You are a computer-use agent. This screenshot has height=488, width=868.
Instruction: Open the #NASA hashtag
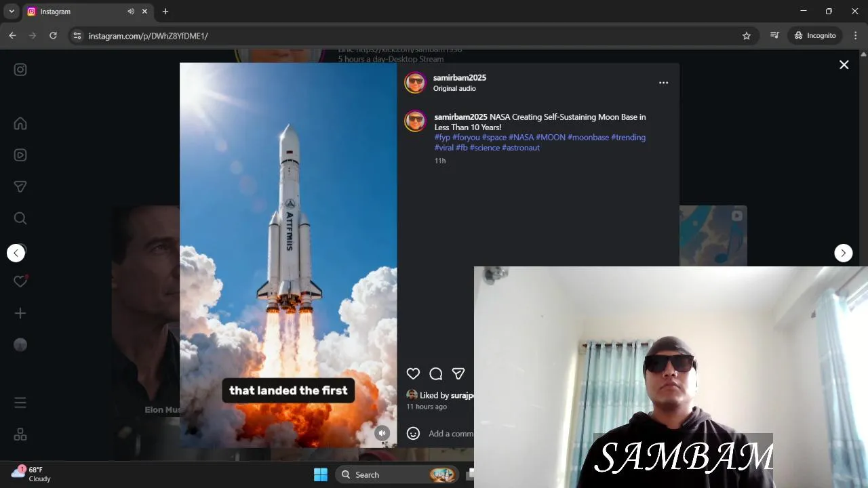[x=521, y=138]
